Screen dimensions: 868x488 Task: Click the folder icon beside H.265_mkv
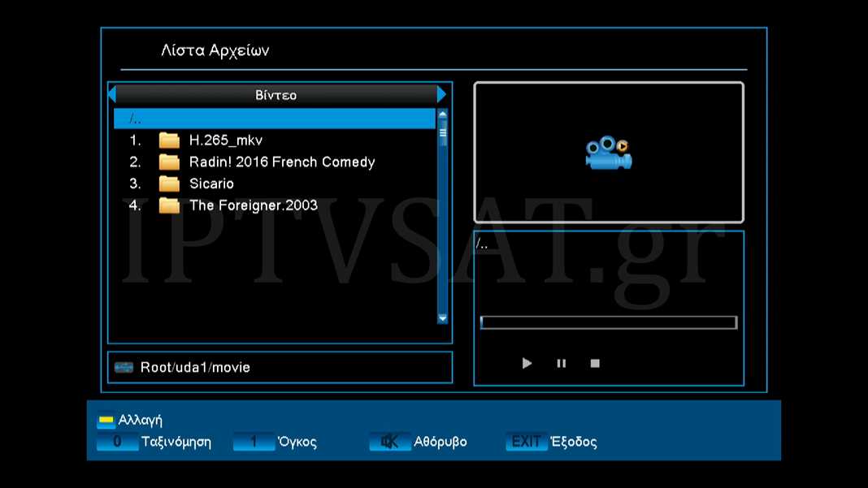click(x=169, y=140)
